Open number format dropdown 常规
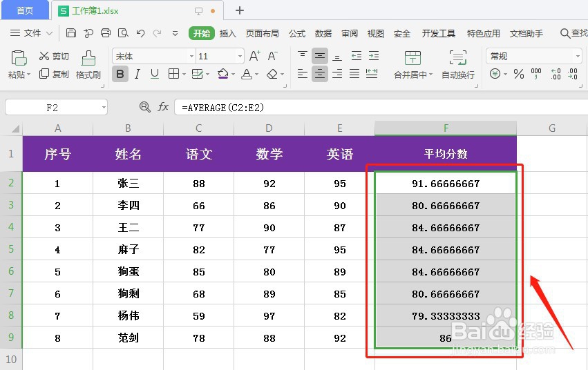The width and height of the screenshot is (588, 370). pos(578,56)
